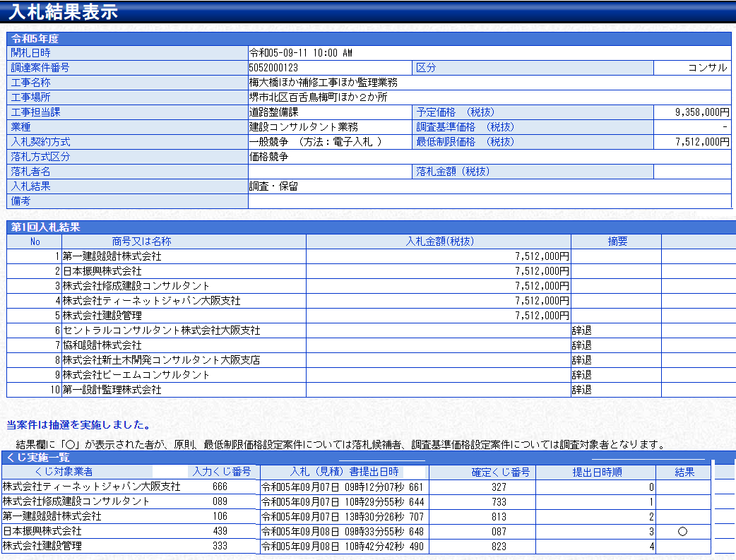This screenshot has width=736, height=560.
Task: Click 辞退 for 第一設計監理株式会社
Action: pos(581,390)
